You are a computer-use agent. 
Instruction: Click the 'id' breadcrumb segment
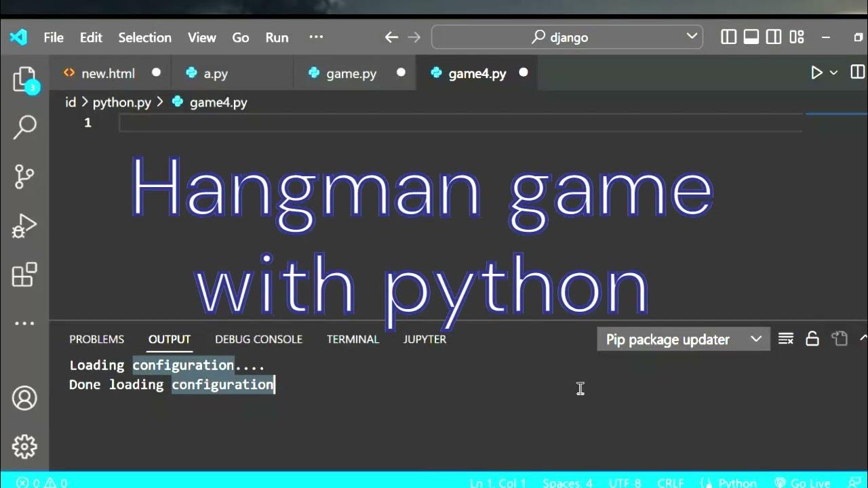click(x=71, y=102)
